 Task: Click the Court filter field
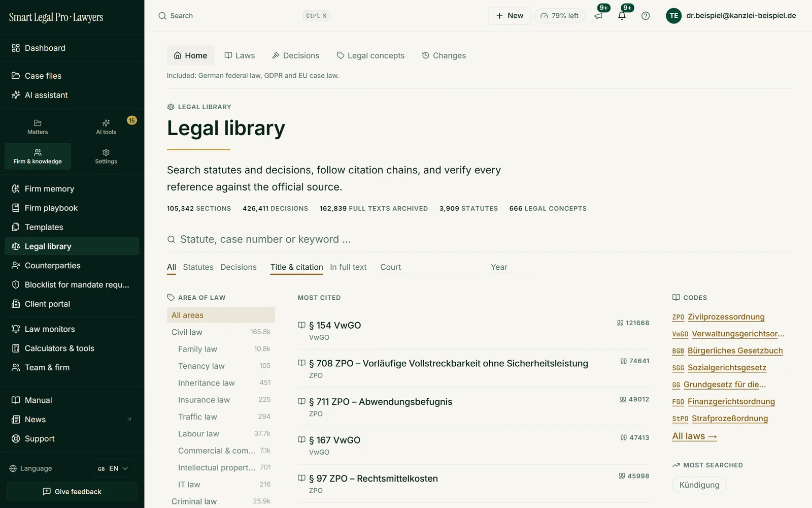click(428, 267)
